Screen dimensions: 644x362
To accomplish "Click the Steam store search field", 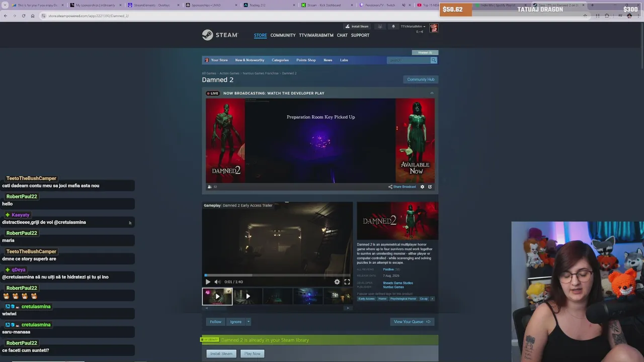I will coord(408,60).
